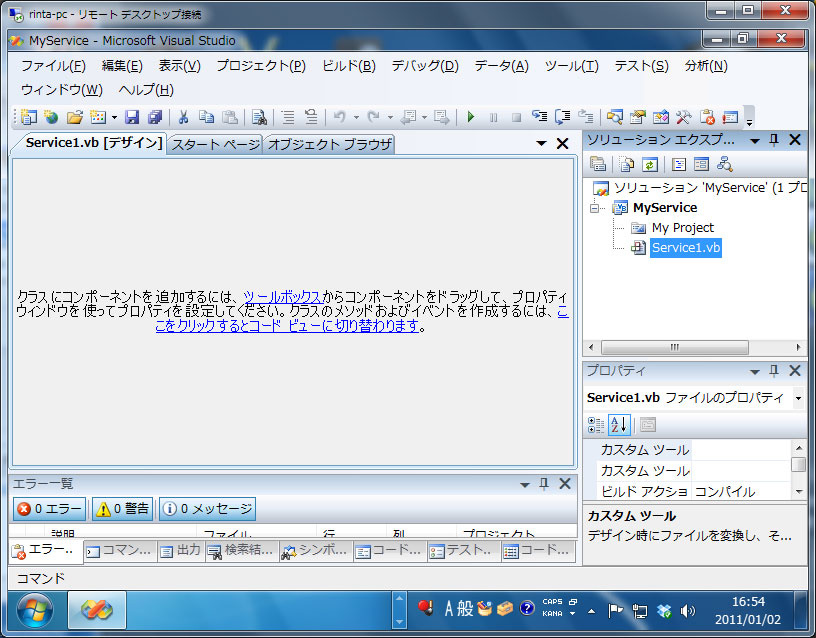Open the ビルド(B) menu
Viewport: 816px width, 638px height.
click(346, 66)
